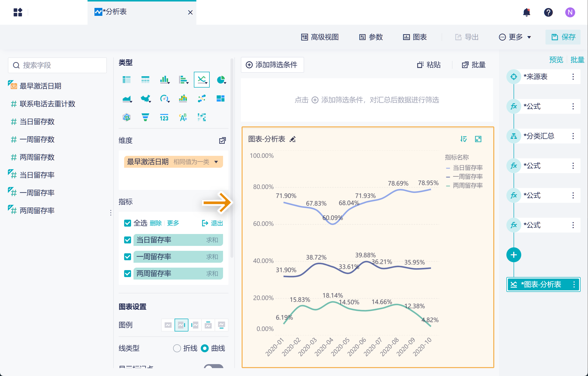588x376 pixels.
Task: Click the chart title edit pencil icon
Action: click(293, 139)
